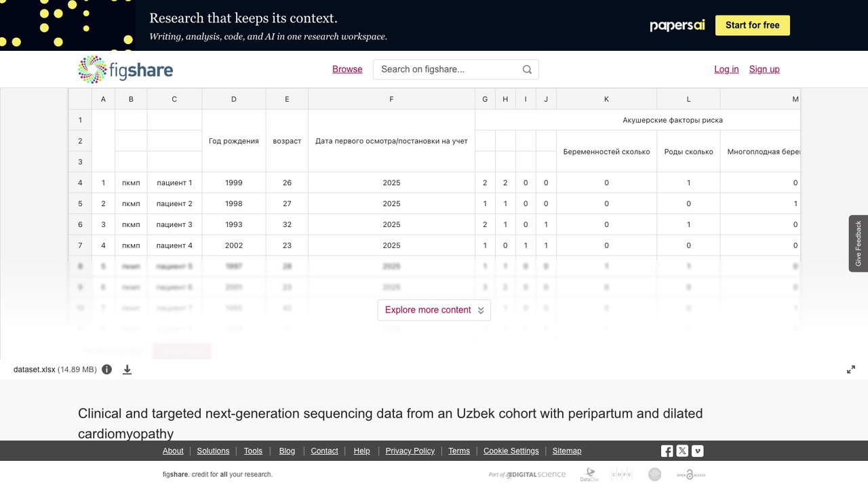Open figshare's X (Twitter) page

[x=682, y=451]
